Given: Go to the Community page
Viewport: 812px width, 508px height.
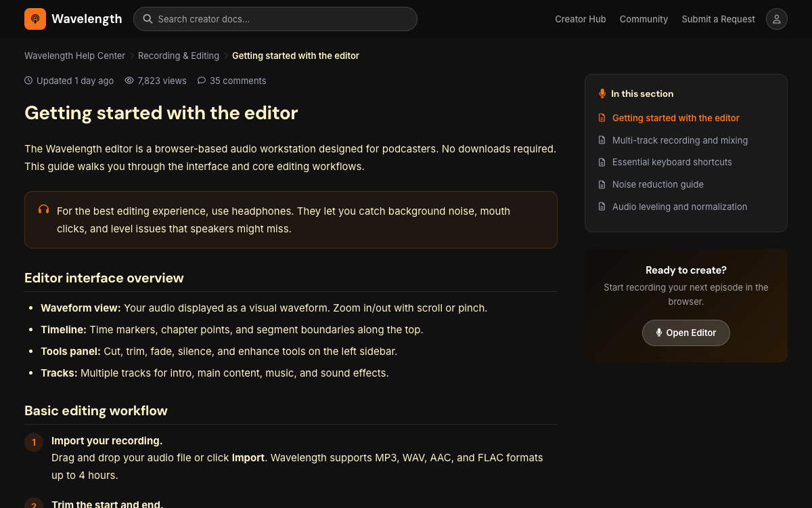Looking at the screenshot, I should coord(644,19).
